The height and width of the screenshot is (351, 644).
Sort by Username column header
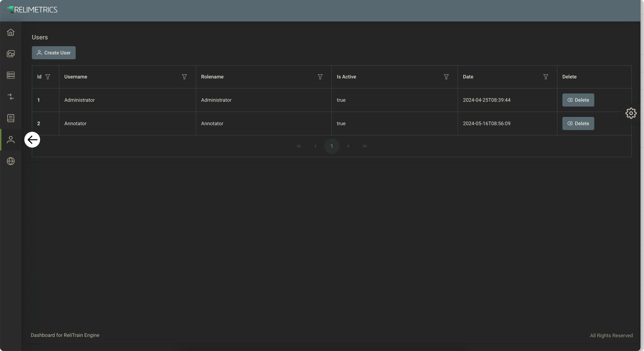[76, 77]
